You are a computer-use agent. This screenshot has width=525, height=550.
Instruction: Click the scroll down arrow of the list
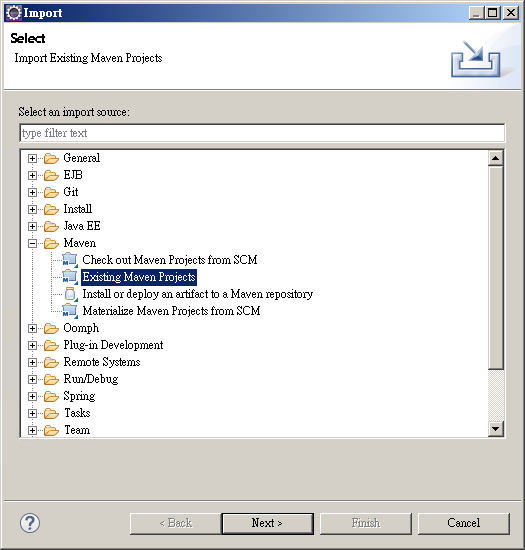click(x=496, y=429)
